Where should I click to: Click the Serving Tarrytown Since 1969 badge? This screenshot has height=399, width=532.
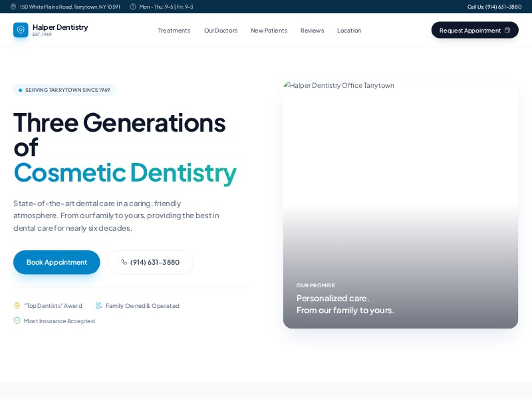point(64,90)
